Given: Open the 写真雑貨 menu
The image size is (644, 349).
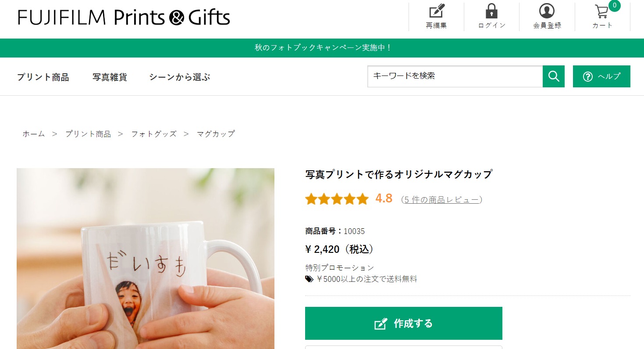Looking at the screenshot, I should (110, 77).
